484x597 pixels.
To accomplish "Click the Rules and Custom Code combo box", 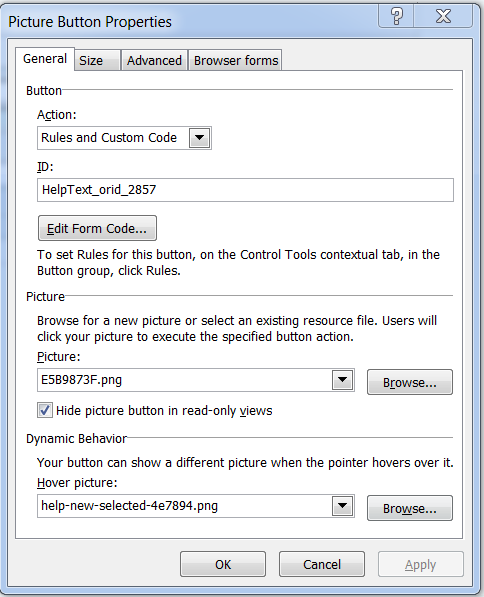I will (124, 138).
